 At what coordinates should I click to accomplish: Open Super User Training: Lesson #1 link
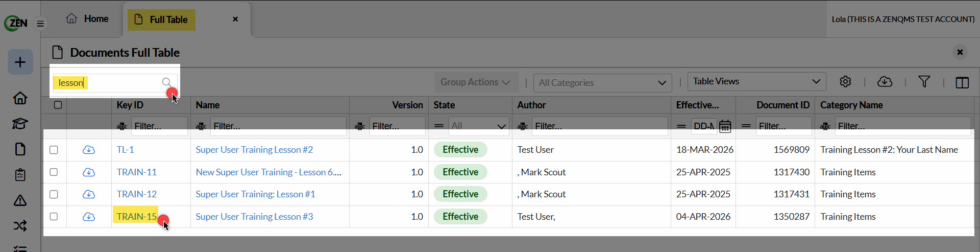point(255,194)
